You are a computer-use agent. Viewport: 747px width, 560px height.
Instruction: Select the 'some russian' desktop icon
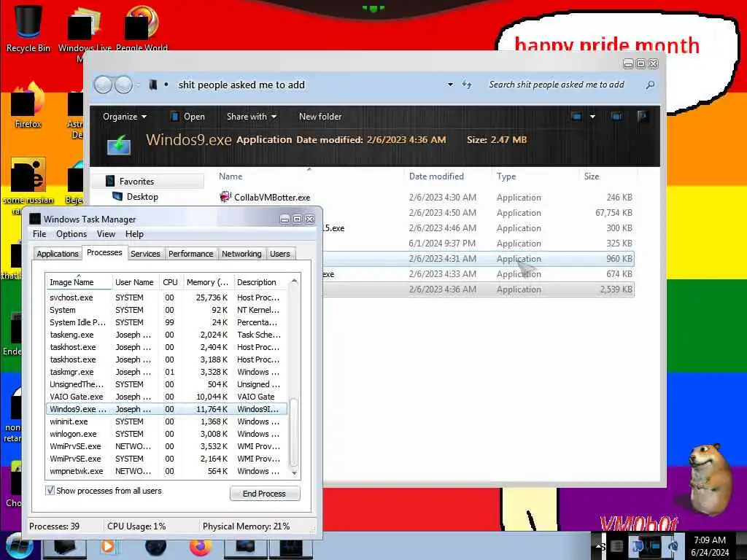click(28, 184)
